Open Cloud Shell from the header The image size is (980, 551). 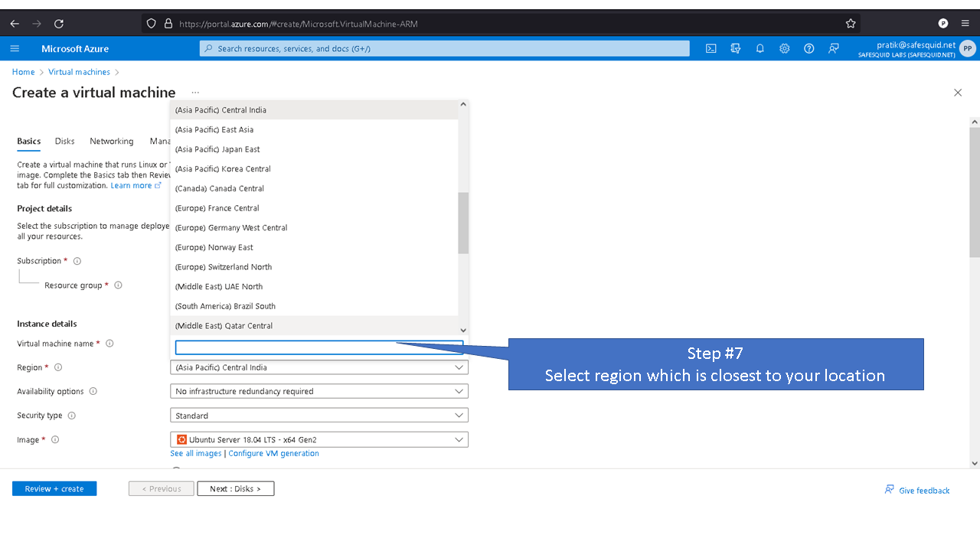[x=711, y=48]
